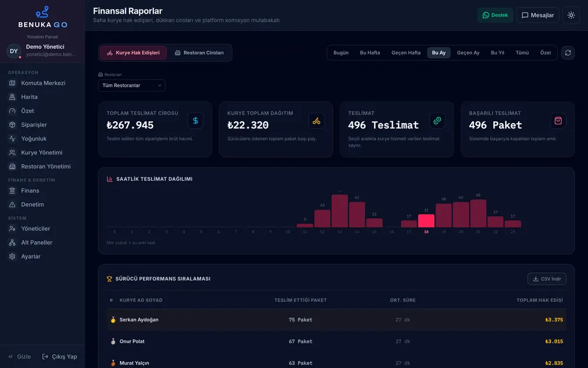Log out with Çıkış Yap
This screenshot has height=368, width=588.
pos(59,356)
